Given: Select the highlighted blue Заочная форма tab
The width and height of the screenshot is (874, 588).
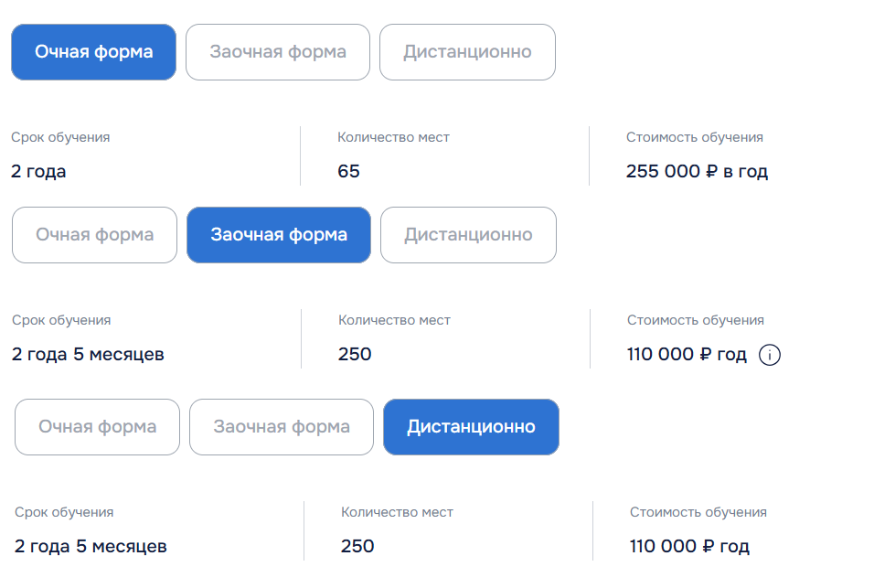Looking at the screenshot, I should pyautogui.click(x=279, y=235).
